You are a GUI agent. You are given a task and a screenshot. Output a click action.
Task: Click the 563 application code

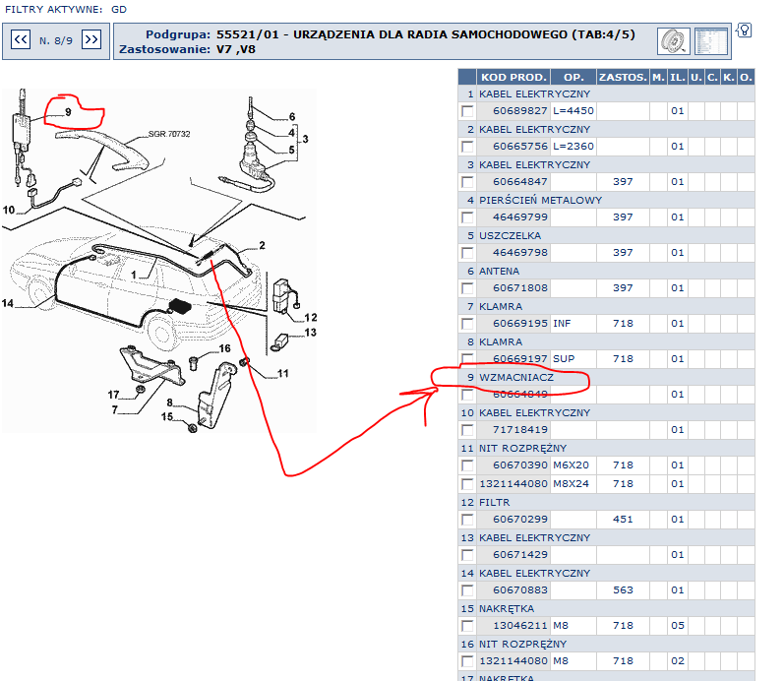tap(623, 590)
